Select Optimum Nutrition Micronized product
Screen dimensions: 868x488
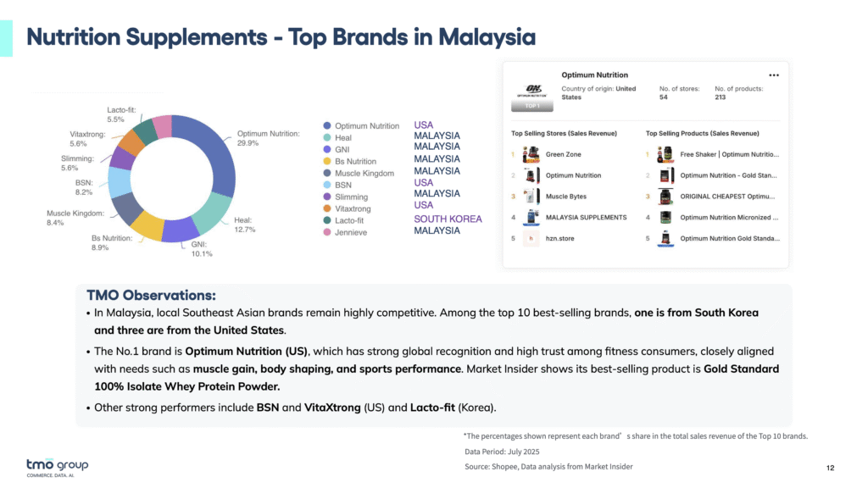(729, 217)
